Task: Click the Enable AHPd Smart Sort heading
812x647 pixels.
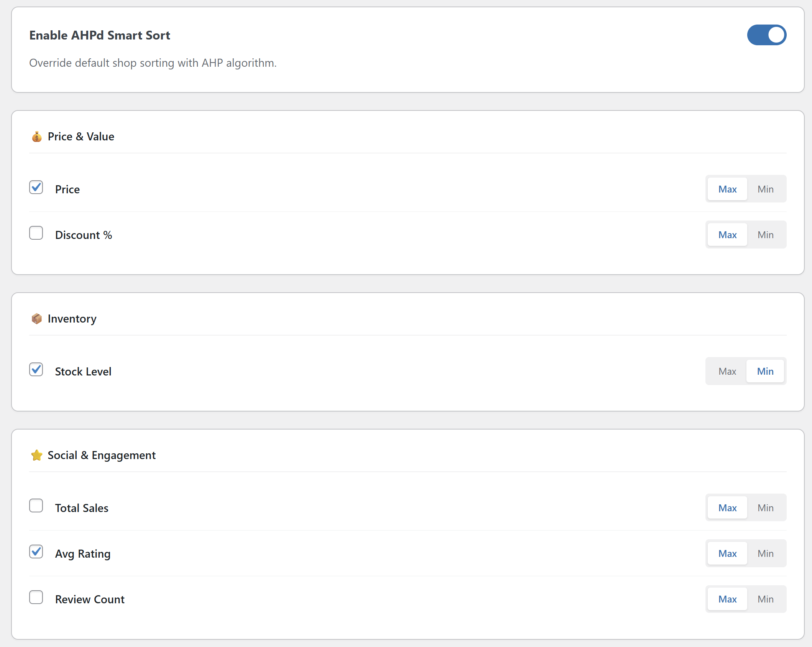Action: (100, 35)
